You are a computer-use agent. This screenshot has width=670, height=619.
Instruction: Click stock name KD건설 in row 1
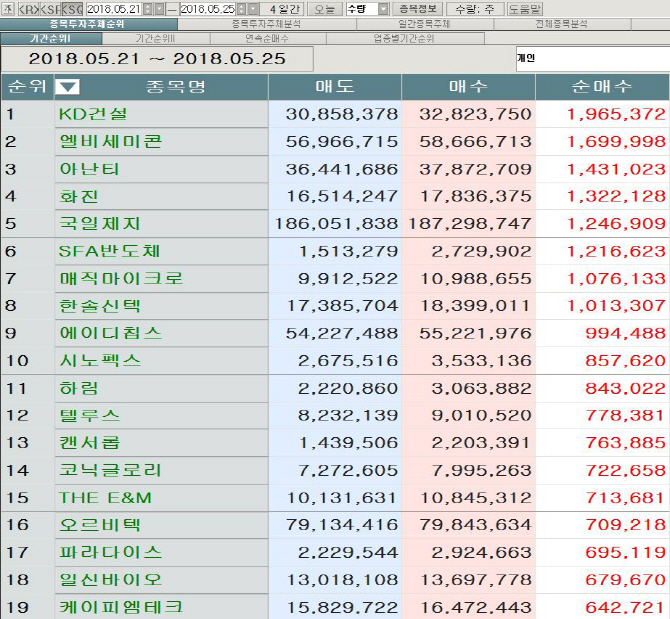[x=93, y=114]
